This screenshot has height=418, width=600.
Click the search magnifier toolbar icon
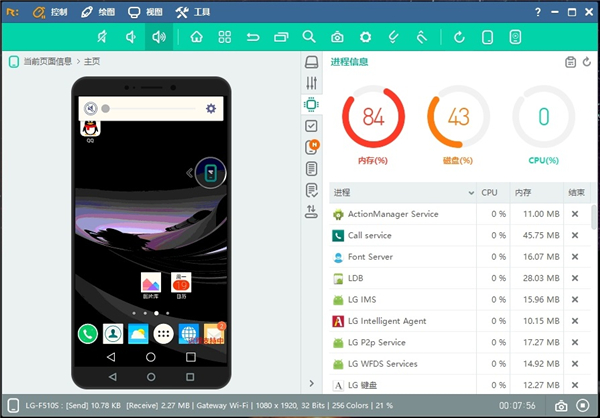pos(309,37)
